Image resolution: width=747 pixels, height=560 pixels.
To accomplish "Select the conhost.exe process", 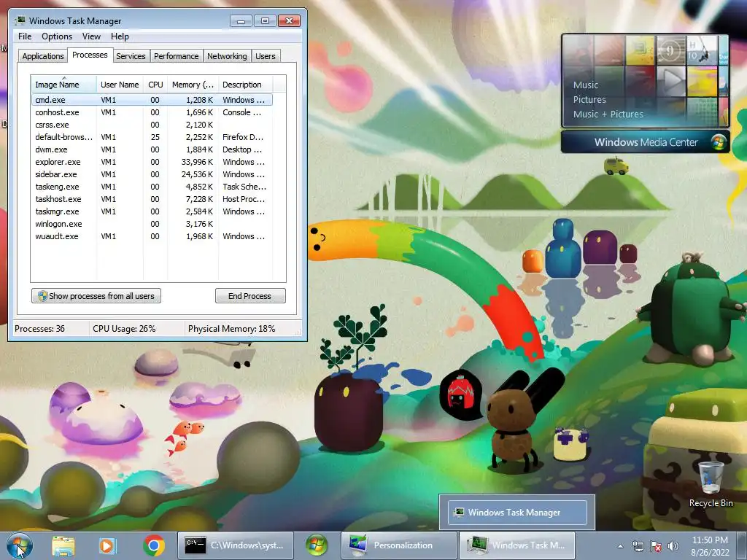I will point(152,112).
